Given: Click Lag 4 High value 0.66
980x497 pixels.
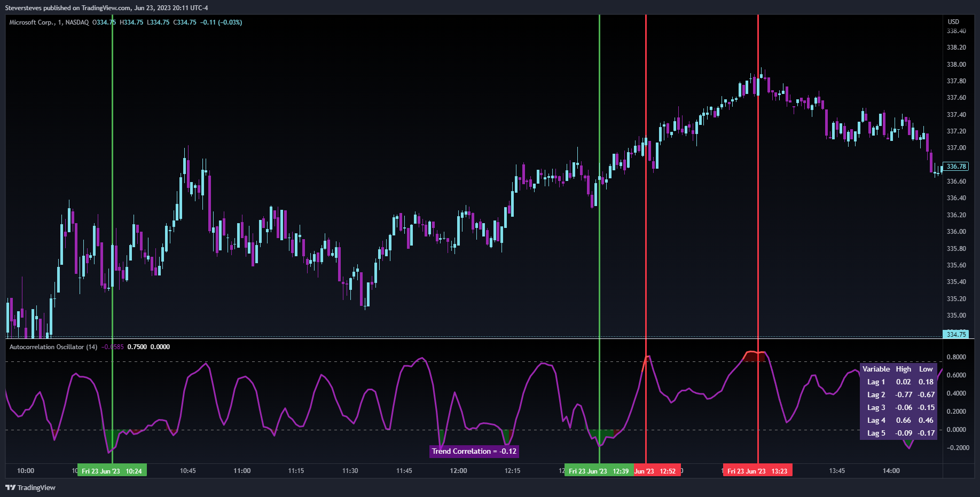Looking at the screenshot, I should 904,420.
